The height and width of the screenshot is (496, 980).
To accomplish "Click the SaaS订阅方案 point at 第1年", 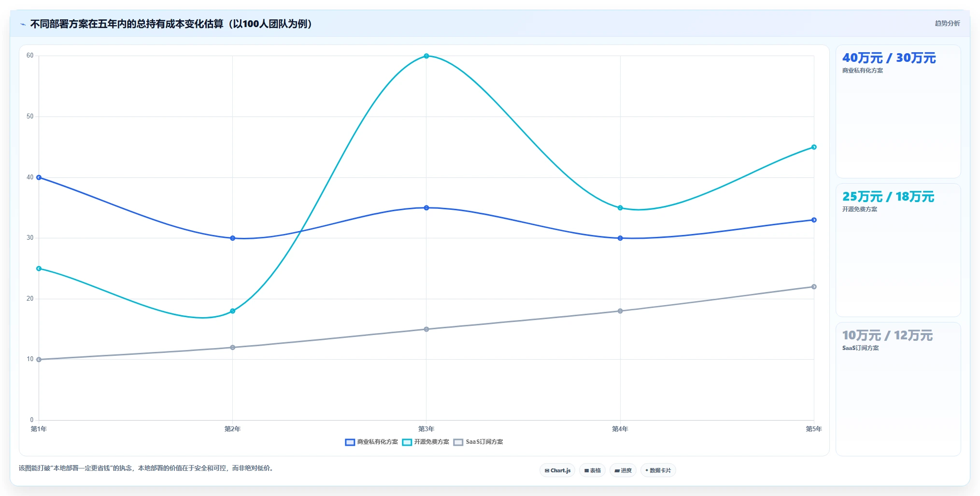I will 39,360.
